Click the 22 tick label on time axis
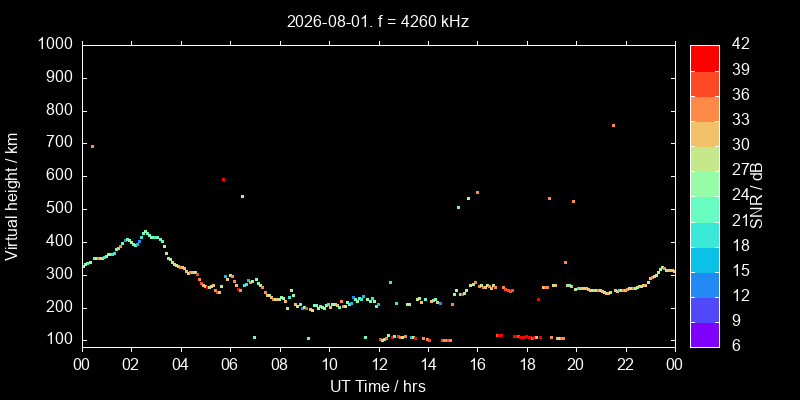Screen dimensions: 800x400 click(x=626, y=365)
